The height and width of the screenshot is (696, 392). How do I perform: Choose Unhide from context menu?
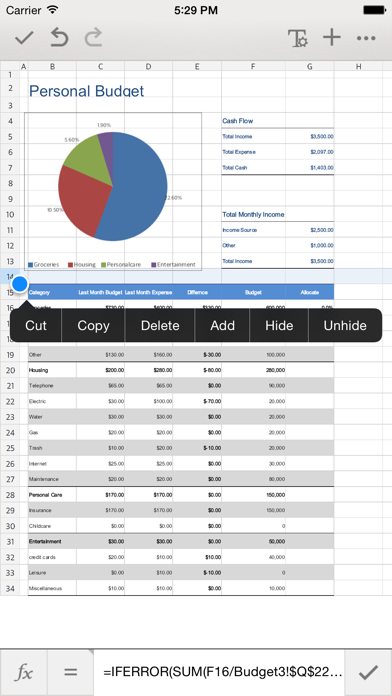(345, 325)
